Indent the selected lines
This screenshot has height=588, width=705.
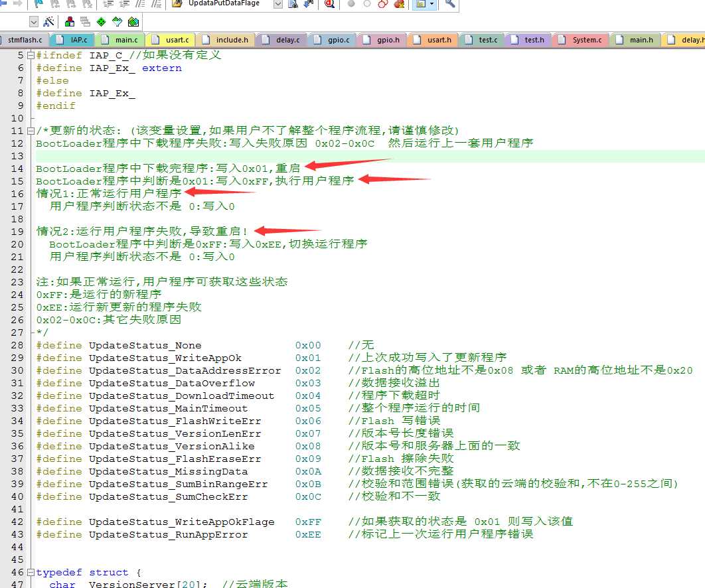(108, 4)
